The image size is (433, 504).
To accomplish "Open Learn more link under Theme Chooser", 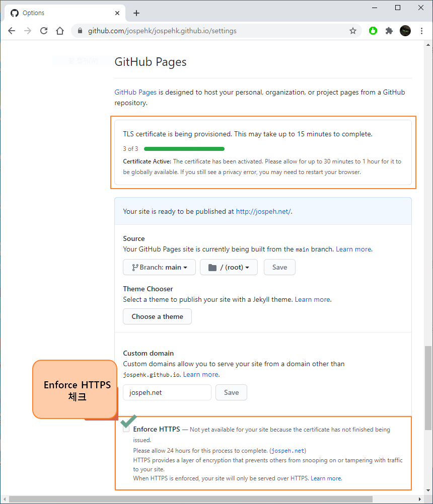I will pyautogui.click(x=312, y=299).
